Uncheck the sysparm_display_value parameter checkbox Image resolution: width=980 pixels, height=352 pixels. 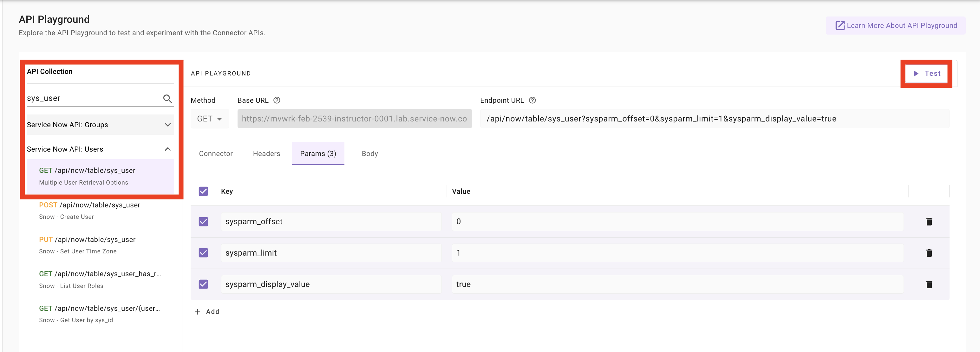coord(204,284)
